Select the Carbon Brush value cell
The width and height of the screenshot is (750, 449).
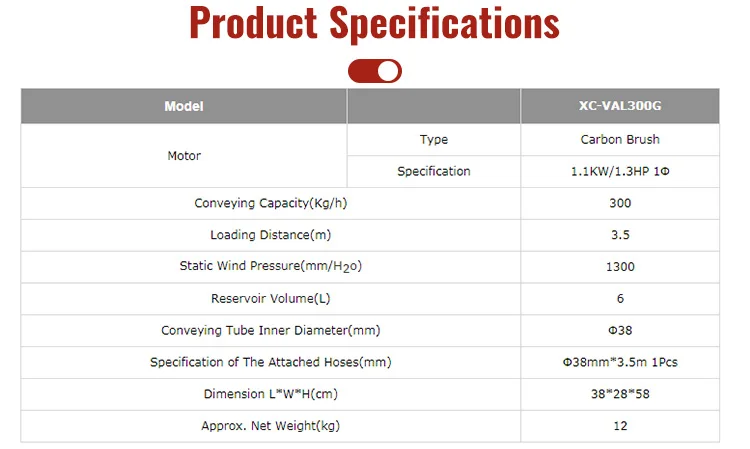pos(619,140)
